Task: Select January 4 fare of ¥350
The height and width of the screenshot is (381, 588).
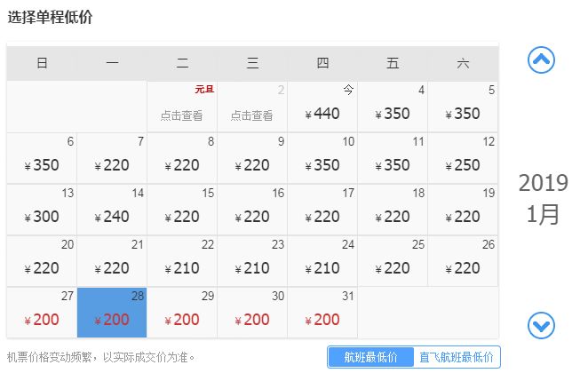Action: [x=393, y=114]
